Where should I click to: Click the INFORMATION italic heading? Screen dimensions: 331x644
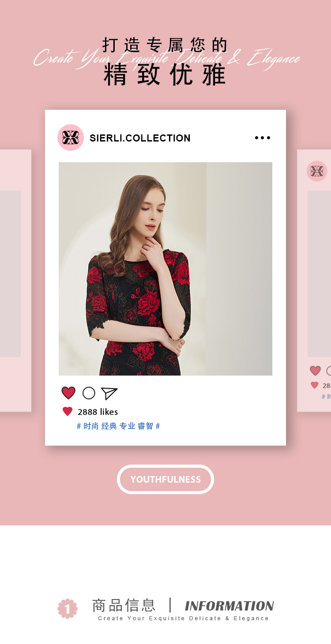[229, 606]
